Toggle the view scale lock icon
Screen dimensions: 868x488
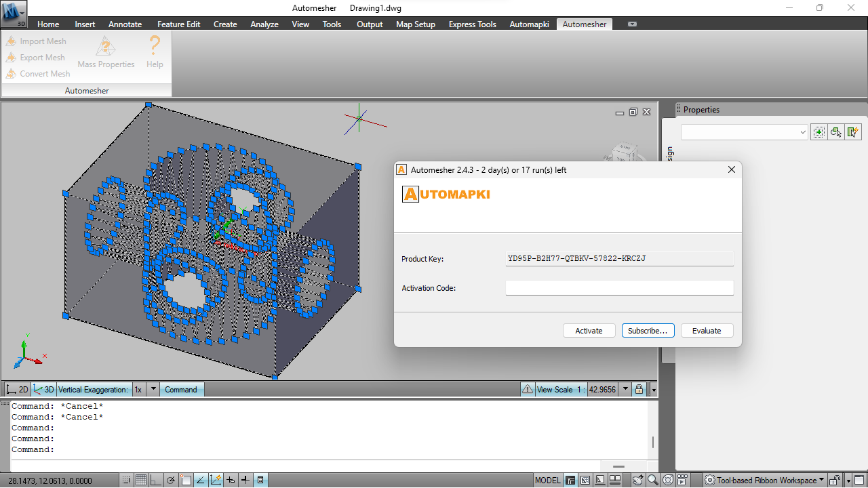(x=638, y=389)
